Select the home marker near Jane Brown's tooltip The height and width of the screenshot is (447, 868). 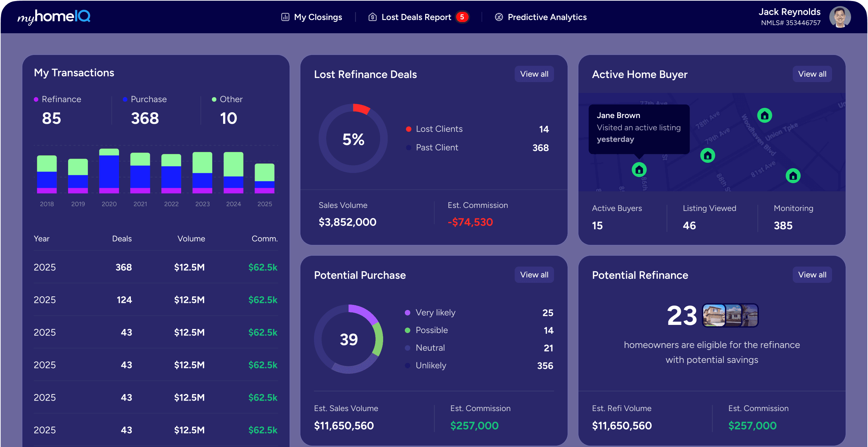pos(639,170)
